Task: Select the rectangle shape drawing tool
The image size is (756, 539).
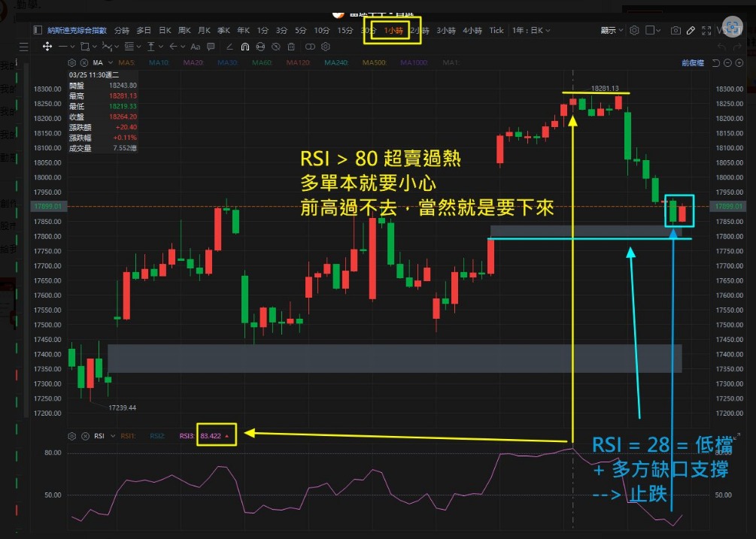Action: tap(85, 47)
